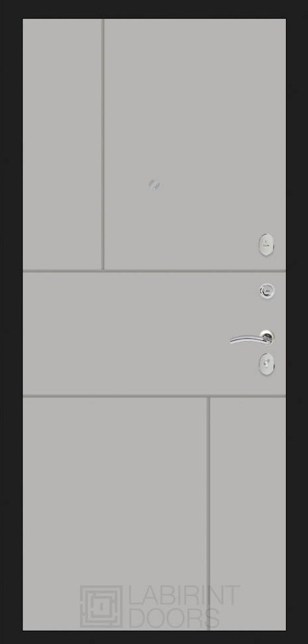The width and height of the screenshot is (308, 644).
Task: Click the upper lock keyhole cover
Action: 267,245
